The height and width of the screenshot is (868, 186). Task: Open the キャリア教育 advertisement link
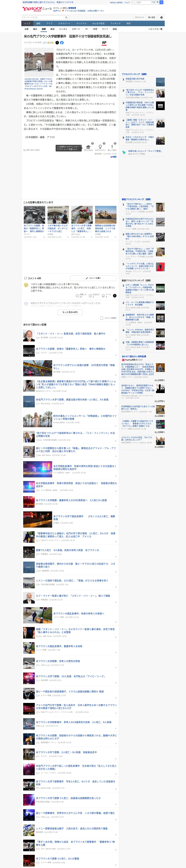(145, 151)
